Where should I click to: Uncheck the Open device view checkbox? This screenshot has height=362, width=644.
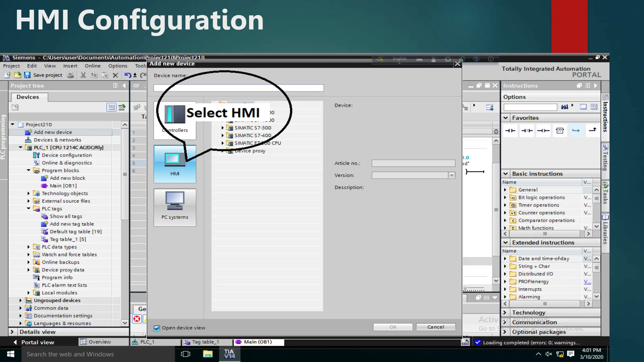[x=157, y=328]
